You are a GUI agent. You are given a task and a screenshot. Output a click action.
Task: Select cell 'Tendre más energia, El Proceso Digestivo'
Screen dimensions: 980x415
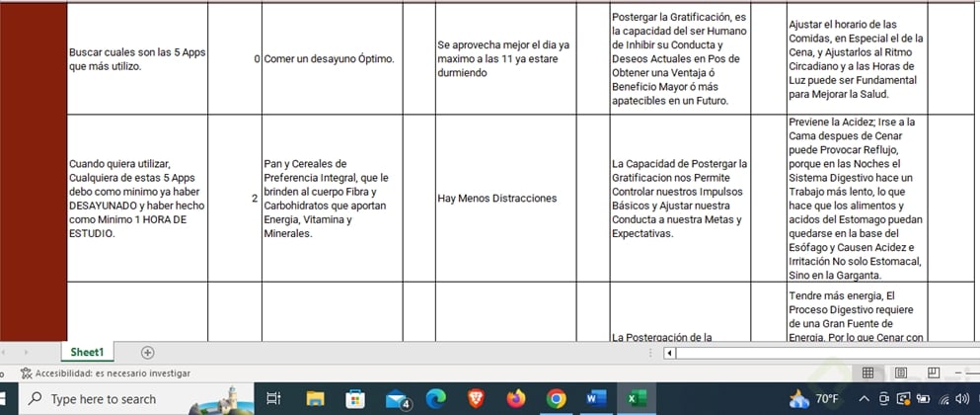tap(858, 311)
